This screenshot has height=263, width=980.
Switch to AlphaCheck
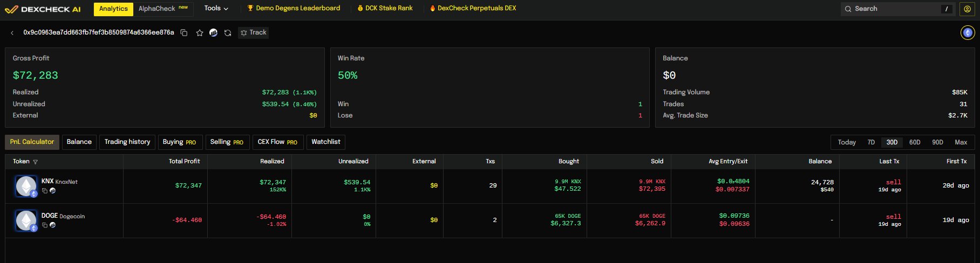[163, 9]
